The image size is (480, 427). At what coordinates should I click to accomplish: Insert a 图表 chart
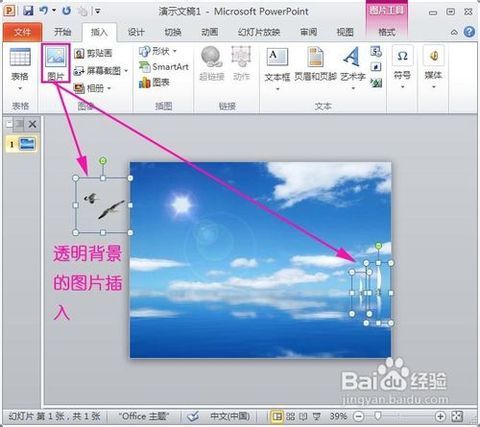tap(154, 82)
